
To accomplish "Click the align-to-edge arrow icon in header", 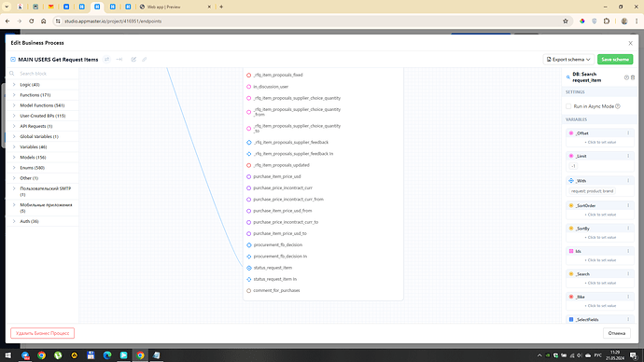I will pos(119,60).
